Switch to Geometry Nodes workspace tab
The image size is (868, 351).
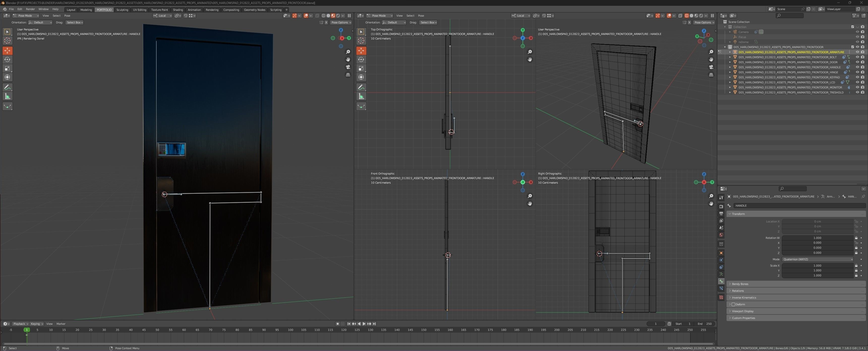click(254, 10)
